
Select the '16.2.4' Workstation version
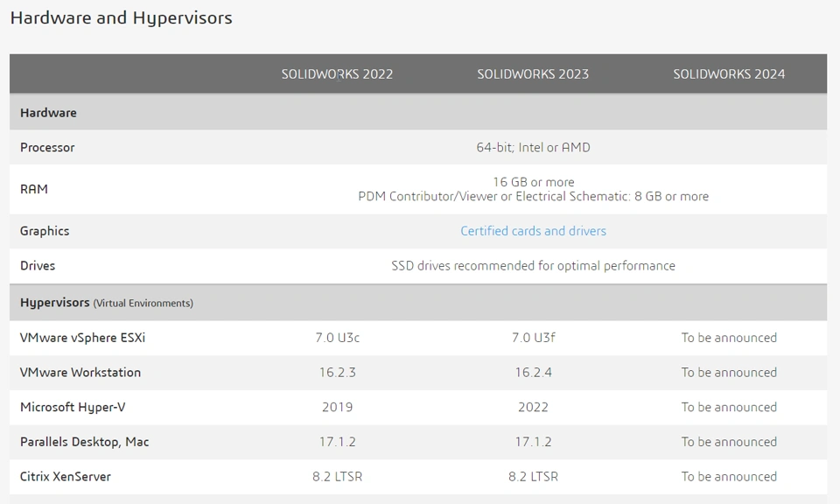pyautogui.click(x=533, y=372)
